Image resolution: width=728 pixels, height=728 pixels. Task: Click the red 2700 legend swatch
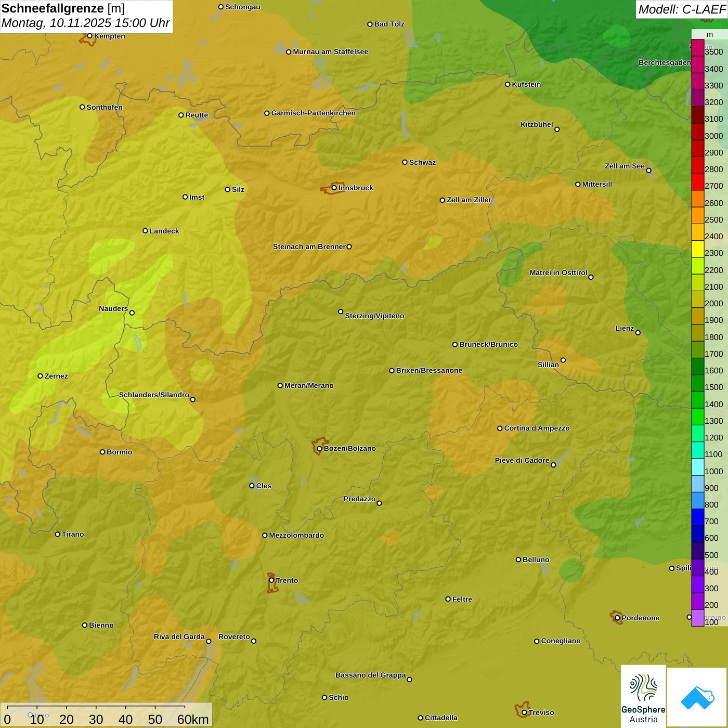(698, 182)
